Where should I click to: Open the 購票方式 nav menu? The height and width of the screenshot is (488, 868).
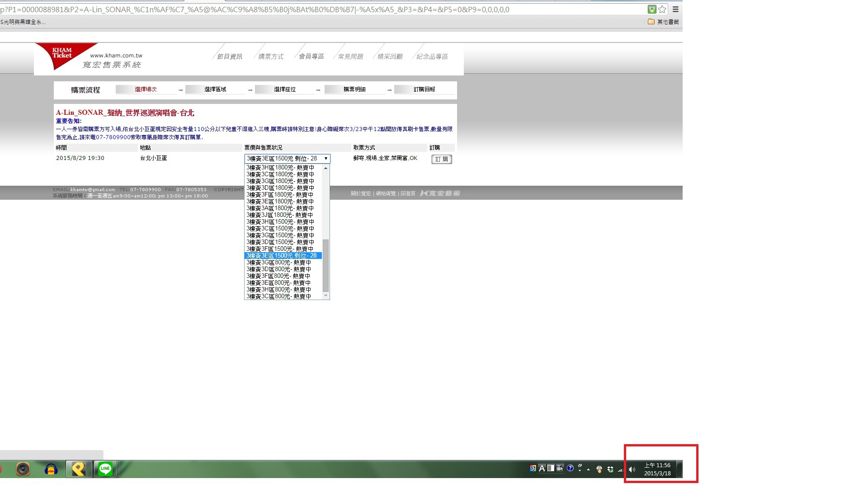coord(270,56)
